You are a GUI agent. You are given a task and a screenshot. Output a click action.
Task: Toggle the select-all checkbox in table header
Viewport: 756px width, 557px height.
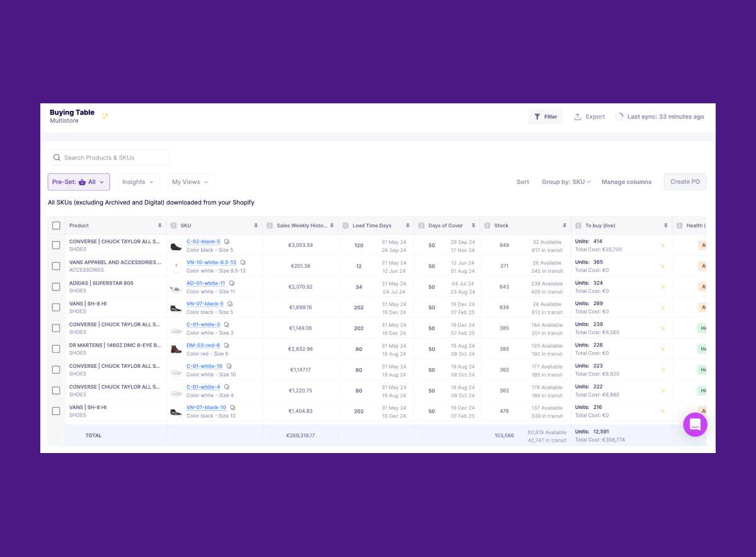point(56,226)
